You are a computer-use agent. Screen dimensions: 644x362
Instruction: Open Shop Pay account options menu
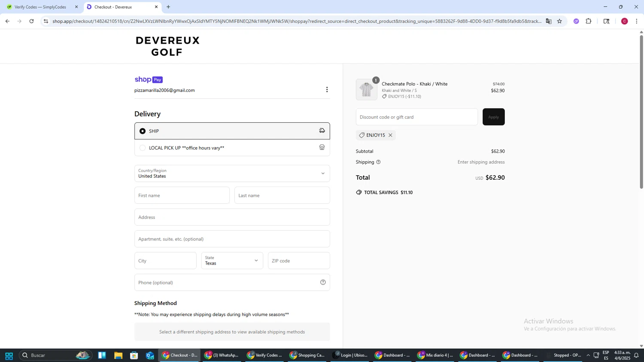coord(327,90)
